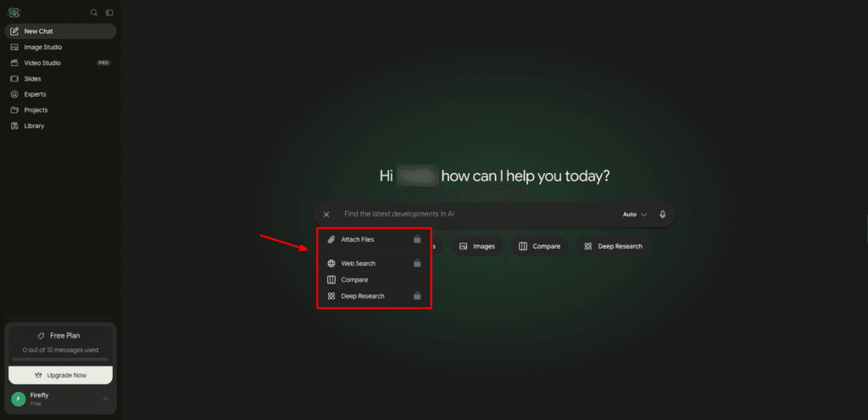Click the Upgrade Now button
The image size is (868, 420).
click(60, 375)
